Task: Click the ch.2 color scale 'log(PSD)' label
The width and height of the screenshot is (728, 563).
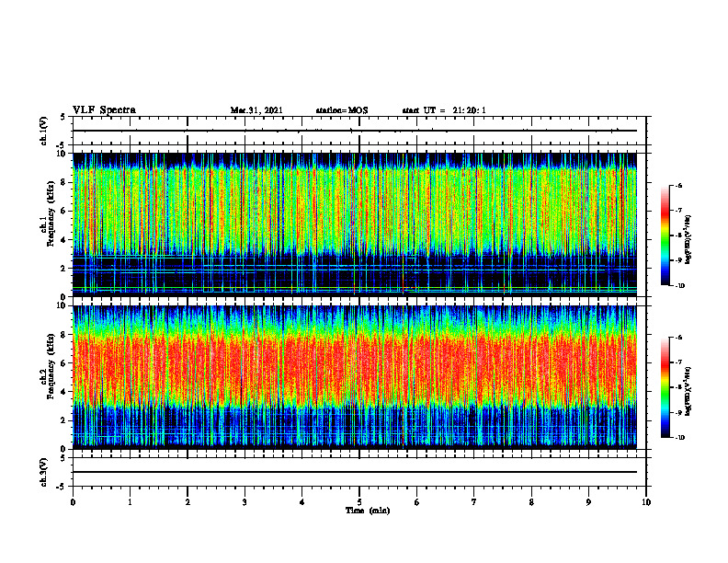Action: tap(688, 391)
